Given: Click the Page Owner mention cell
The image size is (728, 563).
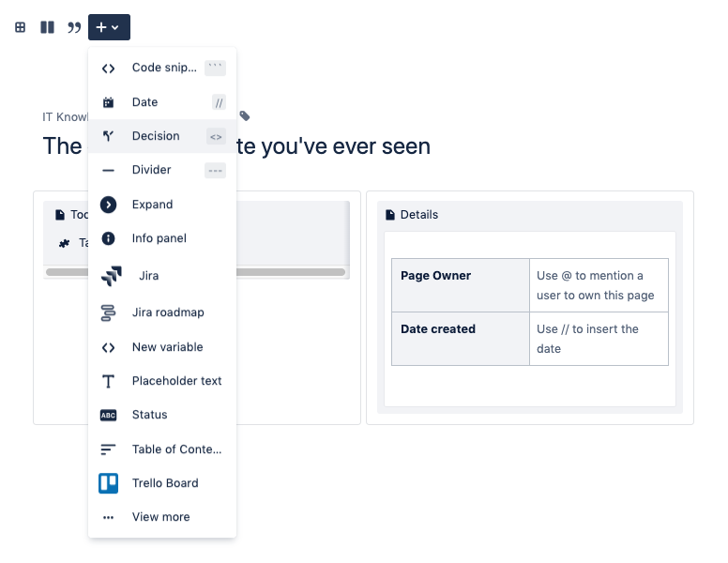Looking at the screenshot, I should pyautogui.click(x=599, y=285).
